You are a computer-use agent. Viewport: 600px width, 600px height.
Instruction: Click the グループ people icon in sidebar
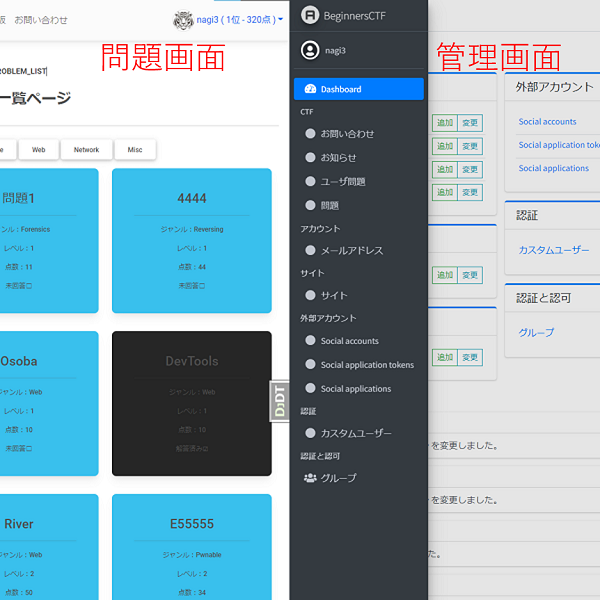tap(310, 478)
